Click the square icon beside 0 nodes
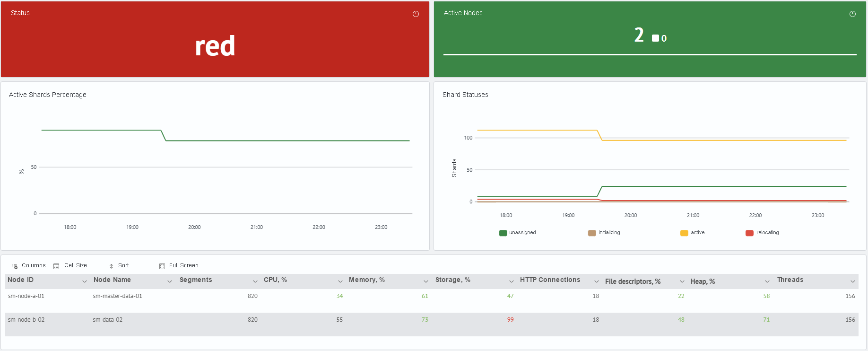Viewport: 868px width, 351px height. click(655, 38)
